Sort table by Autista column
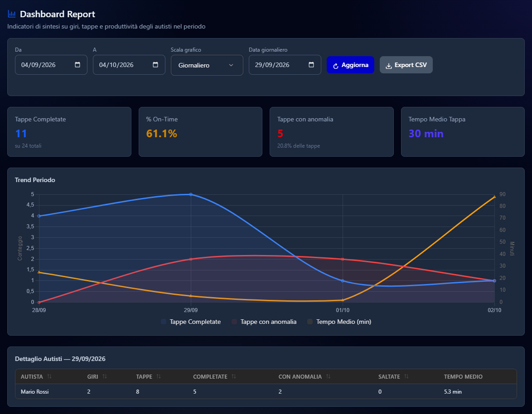 (x=49, y=376)
